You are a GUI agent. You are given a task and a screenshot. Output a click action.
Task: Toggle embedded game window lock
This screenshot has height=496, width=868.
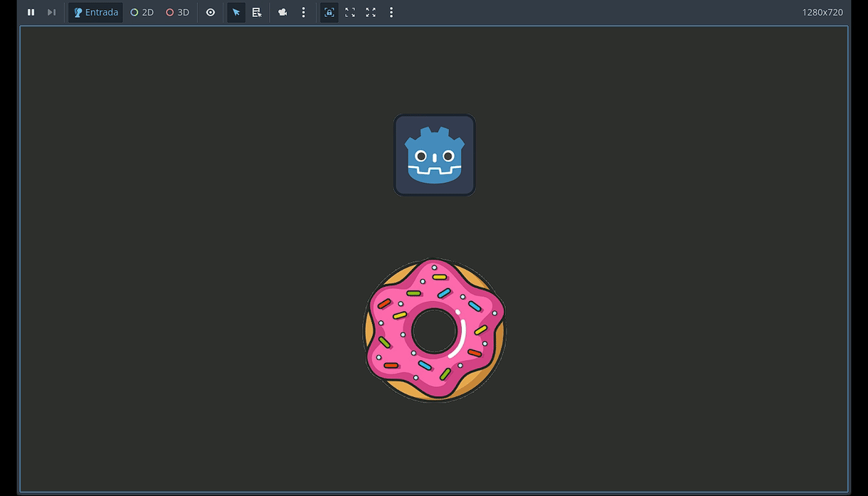(329, 12)
